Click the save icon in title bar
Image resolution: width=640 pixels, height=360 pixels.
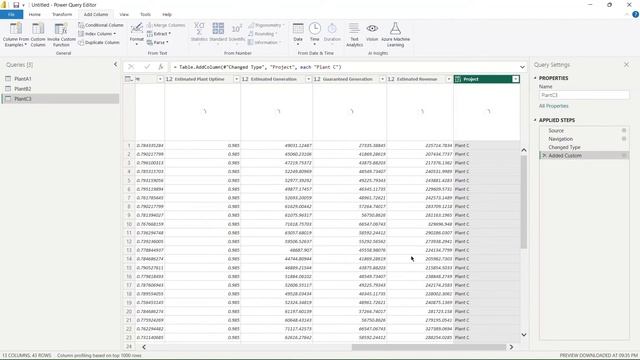click(16, 5)
